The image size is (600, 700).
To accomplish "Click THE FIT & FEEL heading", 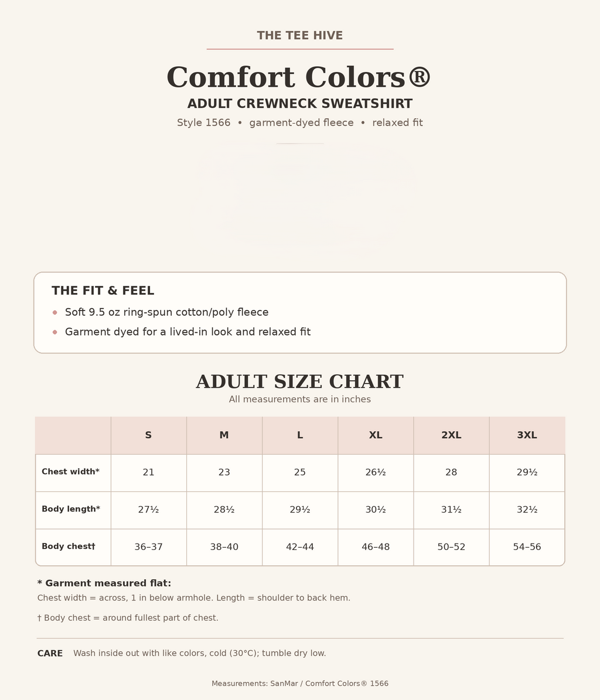I will pos(103,291).
